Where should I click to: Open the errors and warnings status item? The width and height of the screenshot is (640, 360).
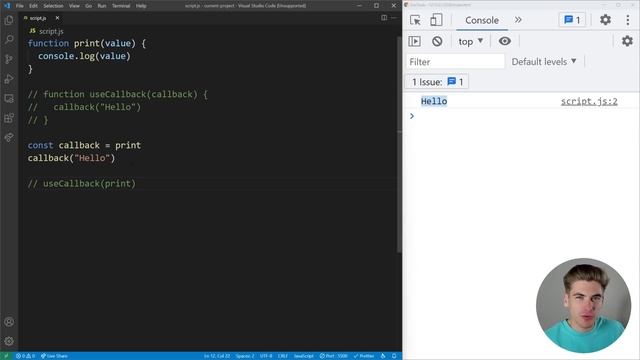pos(25,356)
